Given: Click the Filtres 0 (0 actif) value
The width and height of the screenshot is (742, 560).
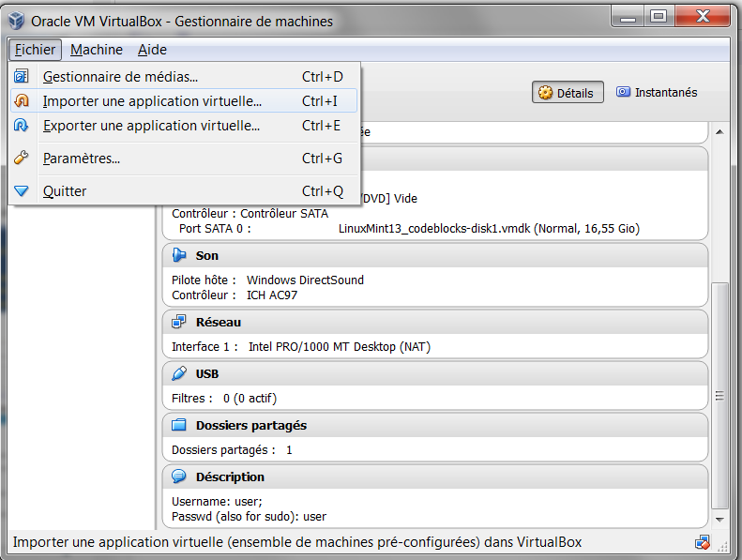Looking at the screenshot, I should pos(250,399).
